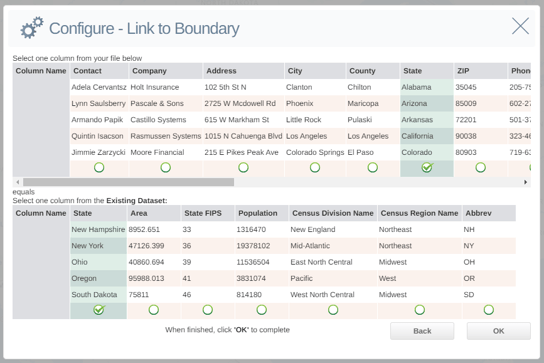Select the Population column radio button
The height and width of the screenshot is (363, 544).
click(x=262, y=310)
